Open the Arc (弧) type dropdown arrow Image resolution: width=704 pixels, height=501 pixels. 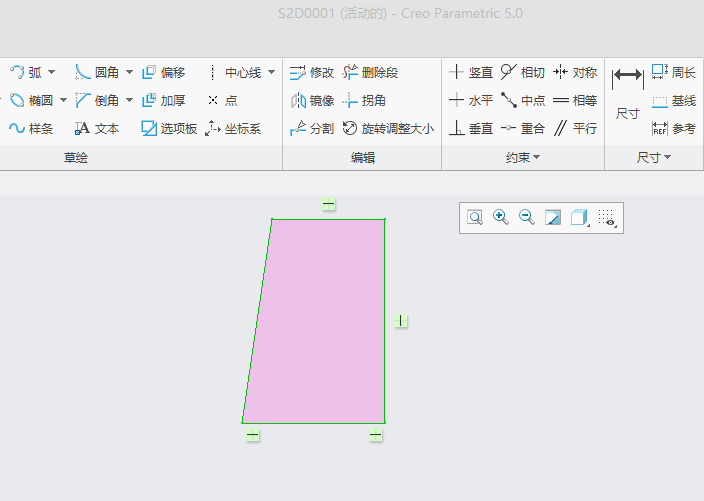pos(52,72)
